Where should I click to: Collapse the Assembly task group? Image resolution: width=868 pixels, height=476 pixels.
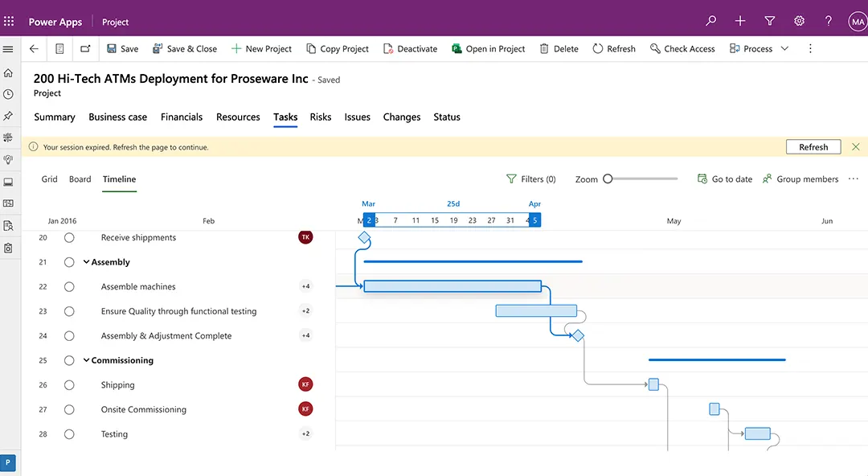coord(86,262)
